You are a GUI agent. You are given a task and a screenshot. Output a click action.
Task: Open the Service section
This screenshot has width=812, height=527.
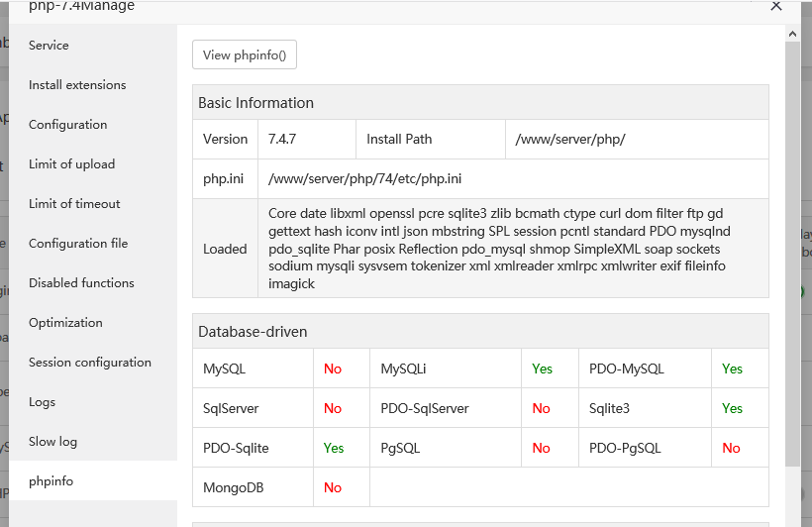click(49, 46)
